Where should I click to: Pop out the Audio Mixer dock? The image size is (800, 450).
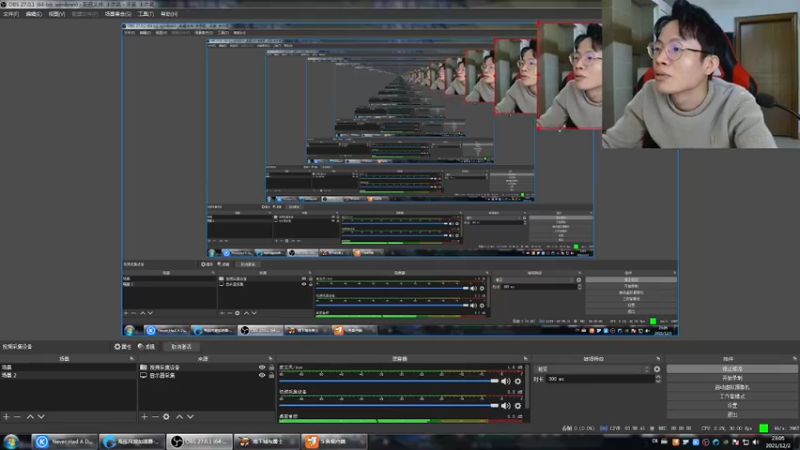point(526,359)
